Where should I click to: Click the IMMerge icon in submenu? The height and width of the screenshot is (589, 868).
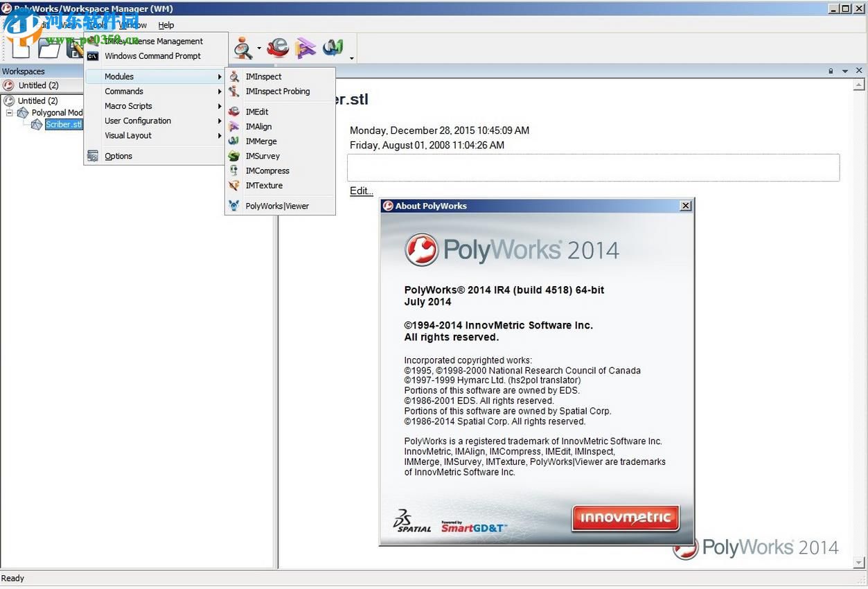pyautogui.click(x=234, y=141)
